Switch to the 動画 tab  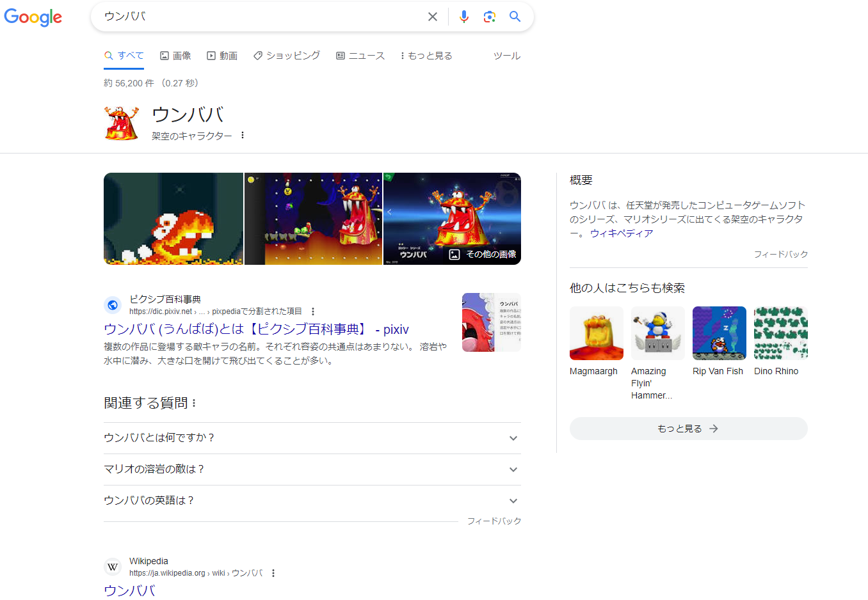point(222,56)
